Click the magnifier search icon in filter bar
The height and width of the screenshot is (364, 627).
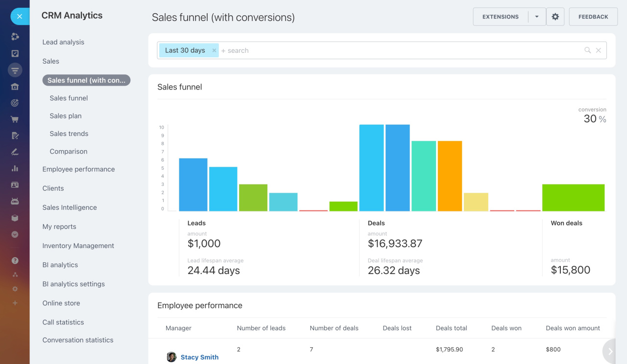[x=587, y=50]
